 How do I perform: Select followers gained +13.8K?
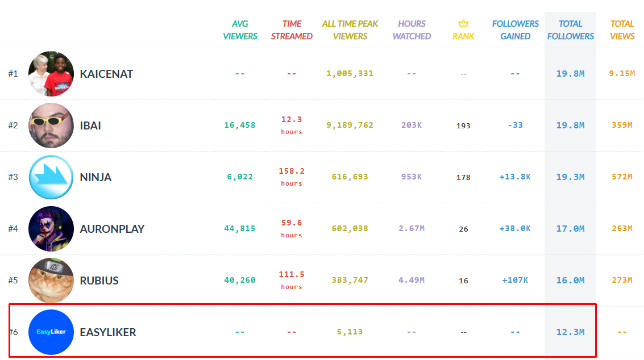click(516, 177)
